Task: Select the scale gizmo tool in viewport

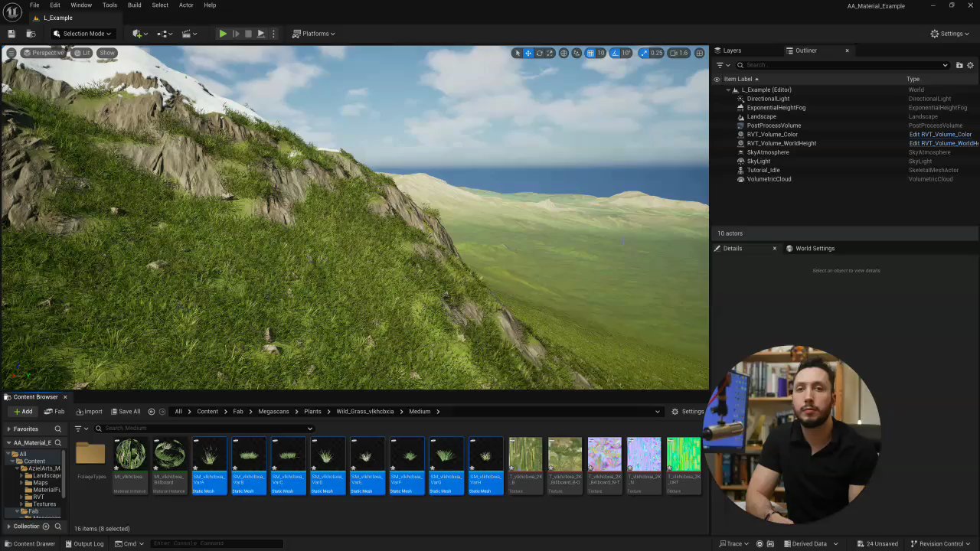Action: (550, 53)
